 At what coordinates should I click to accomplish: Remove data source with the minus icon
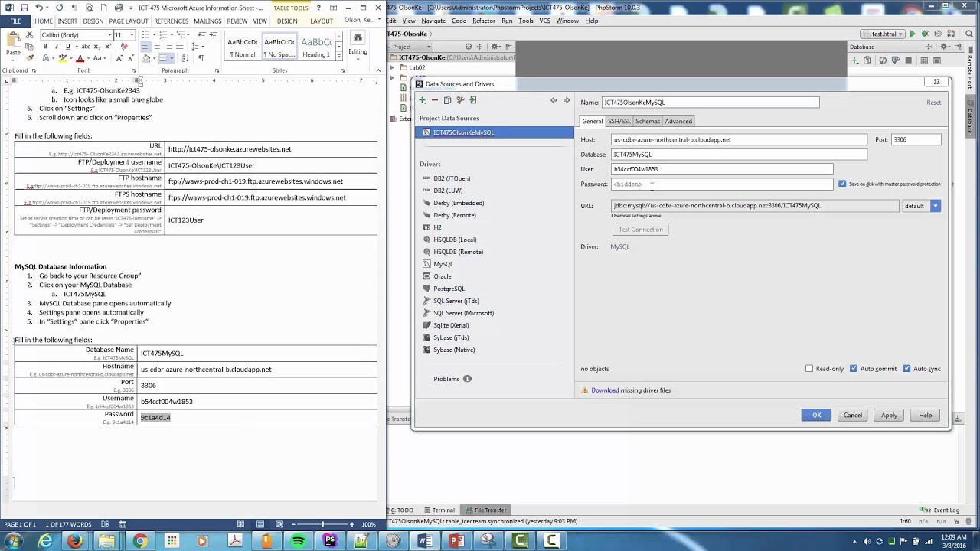coord(434,100)
